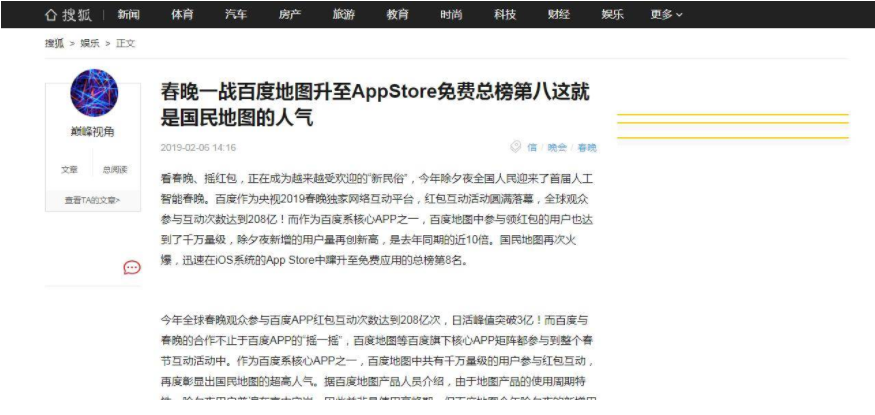Open the 查看TA的文章 link
Viewport: 875px width, 415px height.
pos(93,200)
